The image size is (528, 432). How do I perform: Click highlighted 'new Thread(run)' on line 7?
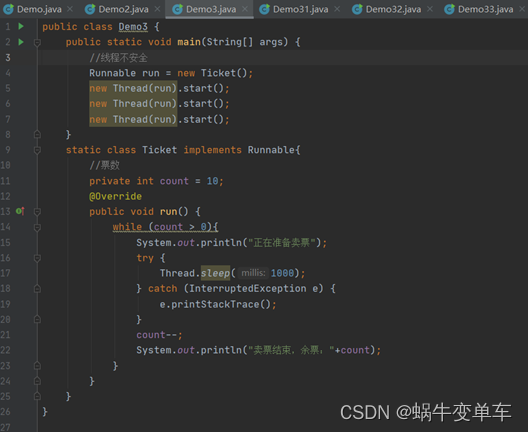coord(133,119)
